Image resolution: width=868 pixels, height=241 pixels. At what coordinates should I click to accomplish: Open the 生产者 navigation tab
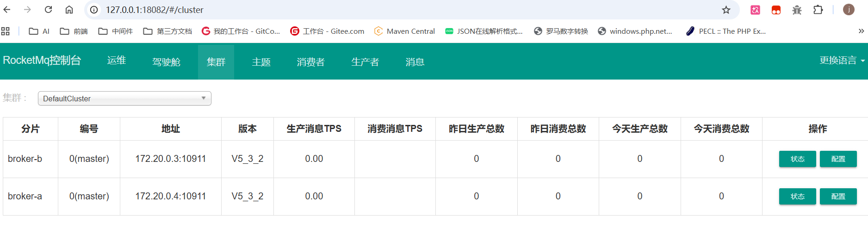click(x=365, y=62)
